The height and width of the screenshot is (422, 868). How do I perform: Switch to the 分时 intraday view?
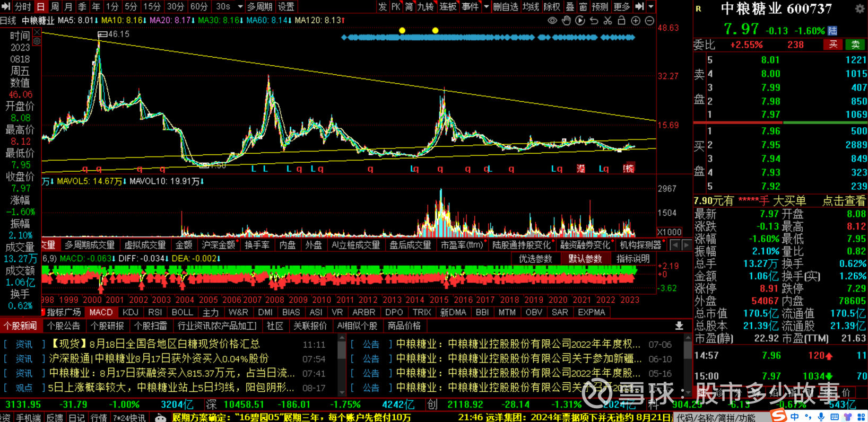tap(23, 6)
